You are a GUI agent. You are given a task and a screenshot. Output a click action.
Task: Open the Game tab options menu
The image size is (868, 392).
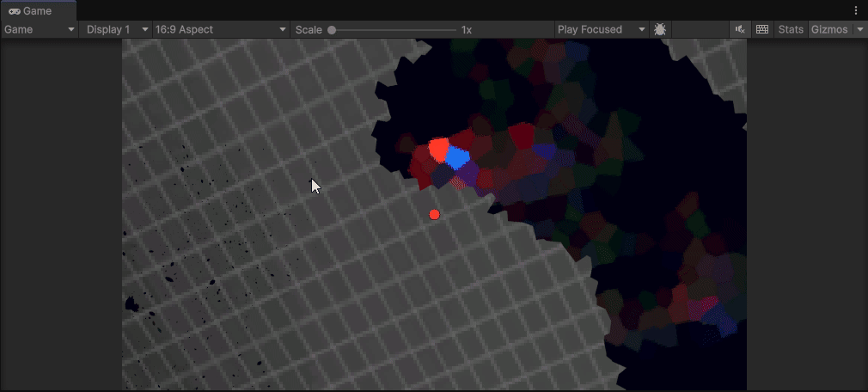click(857, 11)
